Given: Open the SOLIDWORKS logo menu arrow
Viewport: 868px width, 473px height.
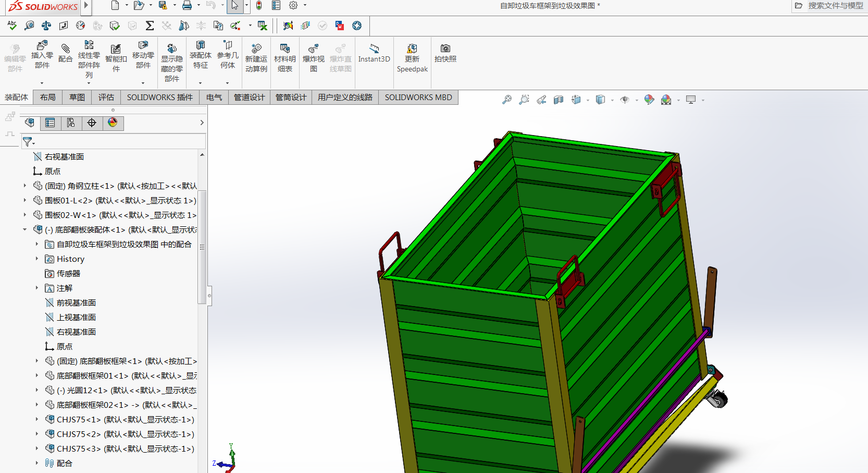Looking at the screenshot, I should click(x=86, y=6).
